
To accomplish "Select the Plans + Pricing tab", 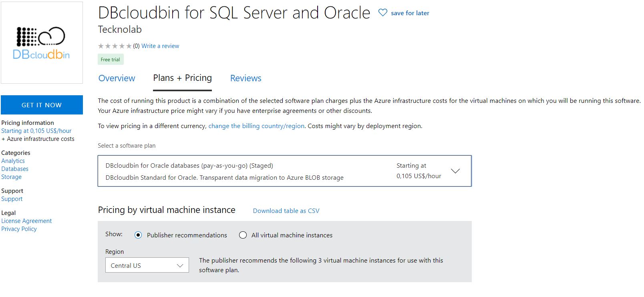I will [182, 78].
